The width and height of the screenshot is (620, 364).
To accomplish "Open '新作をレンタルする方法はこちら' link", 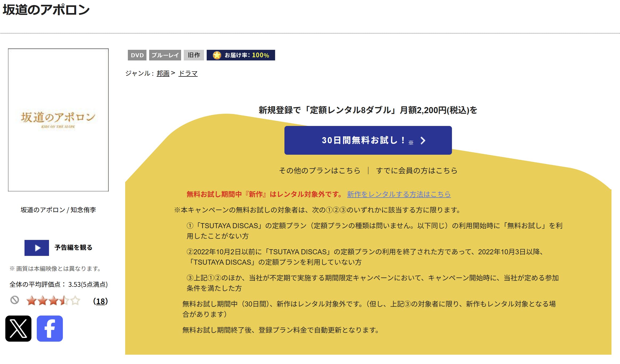I will pyautogui.click(x=399, y=194).
